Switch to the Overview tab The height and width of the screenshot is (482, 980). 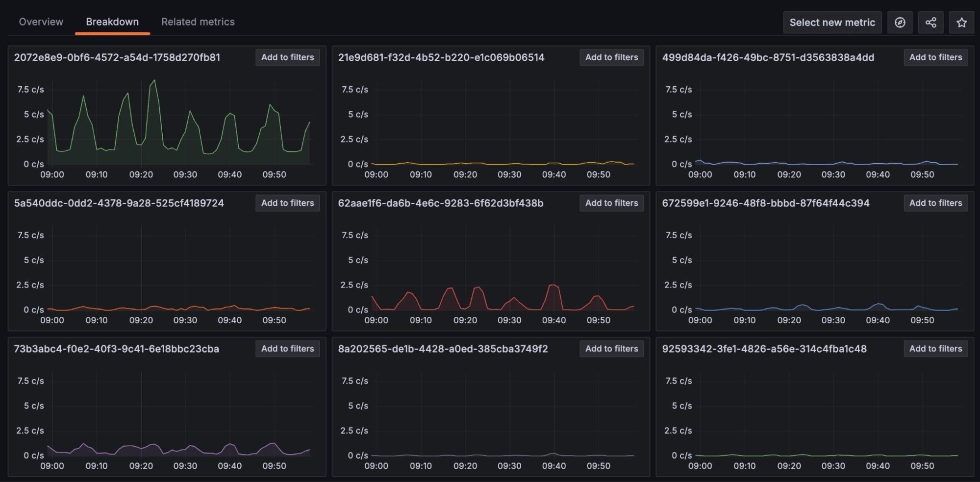coord(41,22)
